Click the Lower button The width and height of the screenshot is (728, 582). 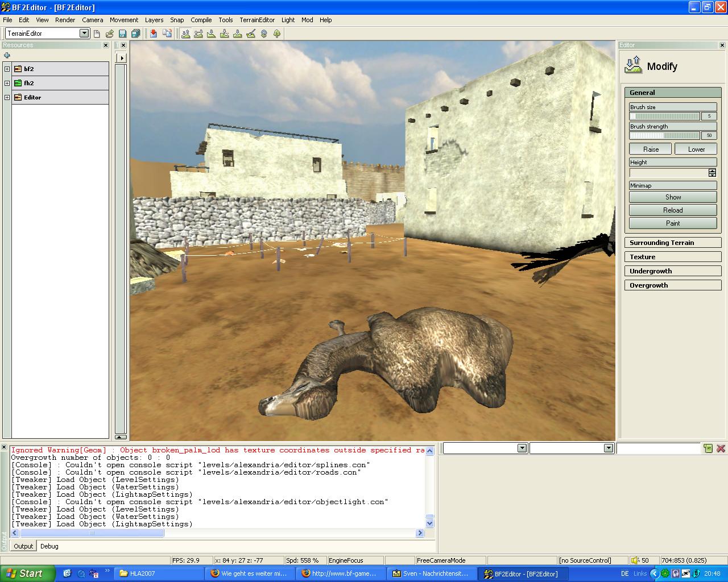[x=696, y=149]
